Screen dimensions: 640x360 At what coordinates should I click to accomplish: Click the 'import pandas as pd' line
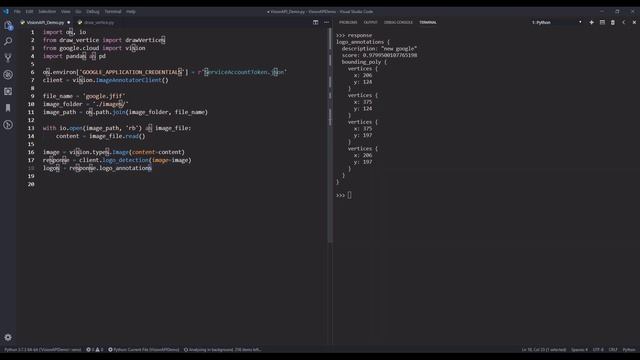click(x=74, y=56)
